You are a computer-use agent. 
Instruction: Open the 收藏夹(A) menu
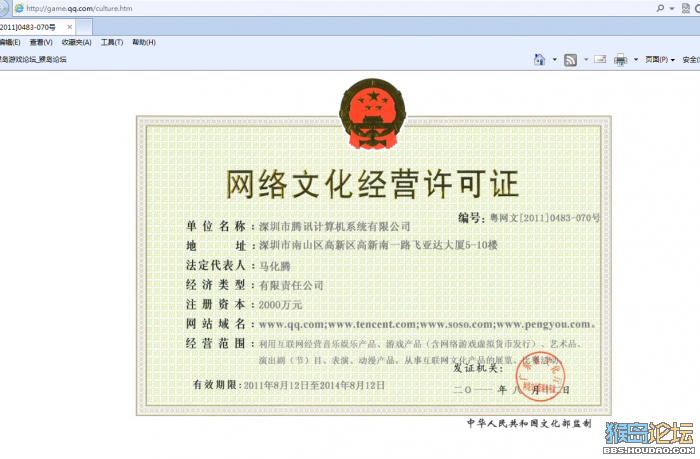[76, 42]
